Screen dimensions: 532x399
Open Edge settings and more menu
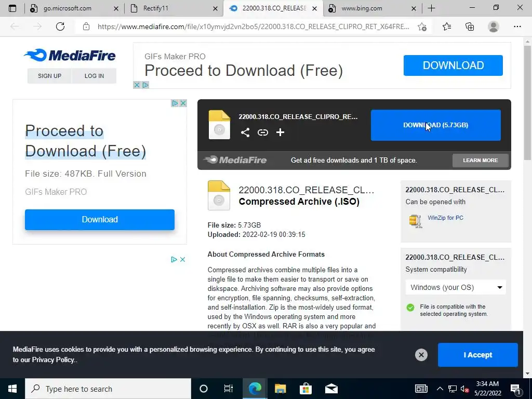517,26
